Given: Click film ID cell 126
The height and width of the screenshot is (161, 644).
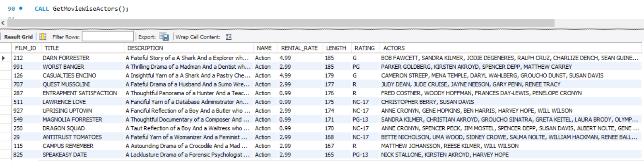Looking at the screenshot, I should click(26, 75).
